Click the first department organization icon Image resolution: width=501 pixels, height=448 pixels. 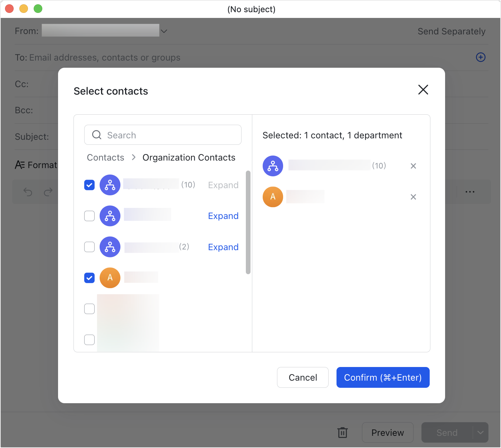[x=110, y=185]
